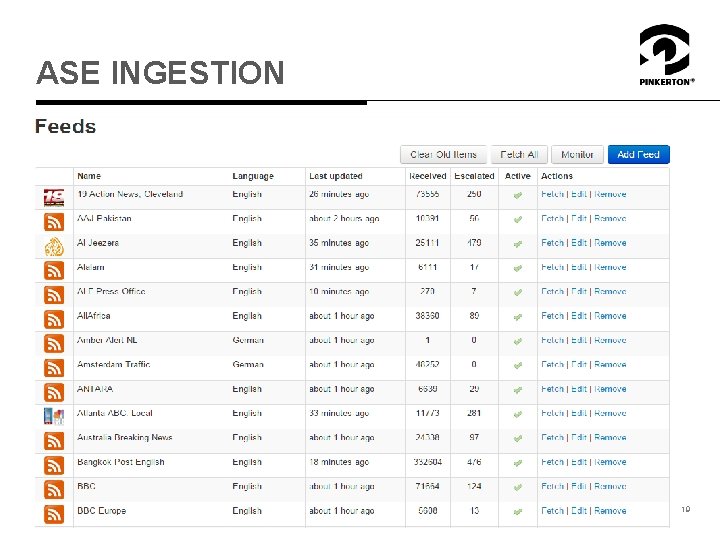This screenshot has width=720, height=540.
Task: Click the Escalated column header
Action: (474, 176)
